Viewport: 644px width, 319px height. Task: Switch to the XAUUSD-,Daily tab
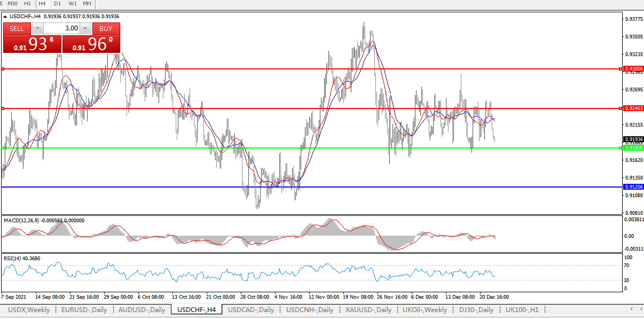click(368, 310)
